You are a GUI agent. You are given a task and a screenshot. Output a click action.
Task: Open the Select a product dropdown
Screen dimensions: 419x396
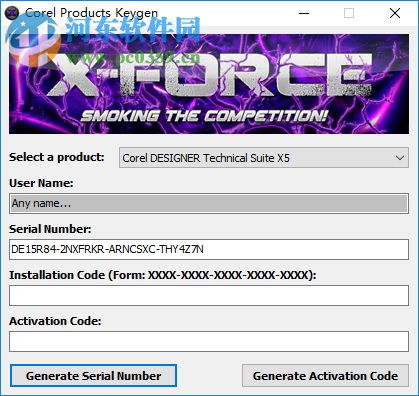[264, 158]
